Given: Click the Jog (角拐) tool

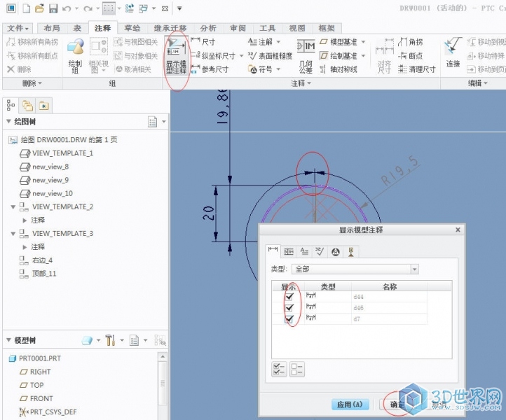Looking at the screenshot, I should click(410, 41).
